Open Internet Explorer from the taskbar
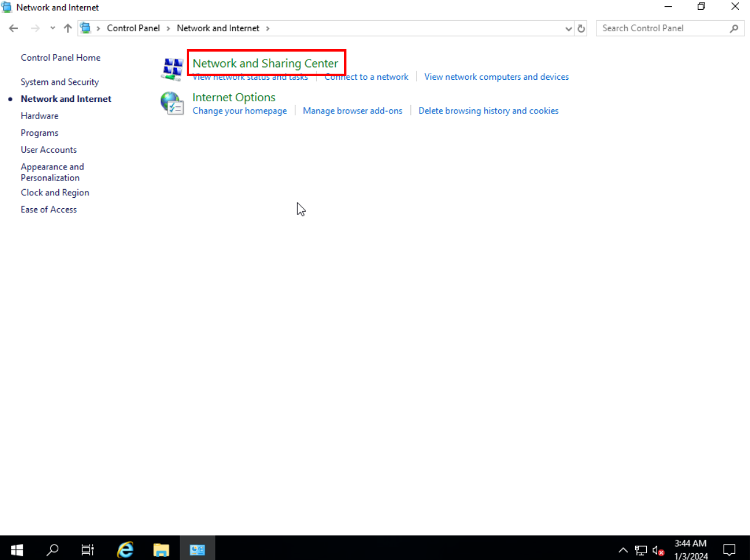The image size is (750, 560). [125, 549]
